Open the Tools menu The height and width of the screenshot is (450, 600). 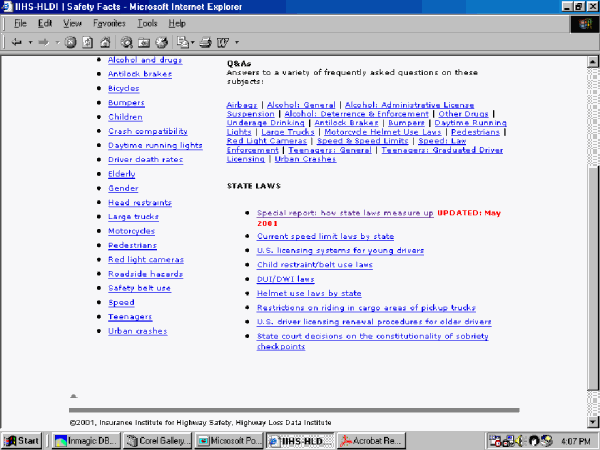147,22
